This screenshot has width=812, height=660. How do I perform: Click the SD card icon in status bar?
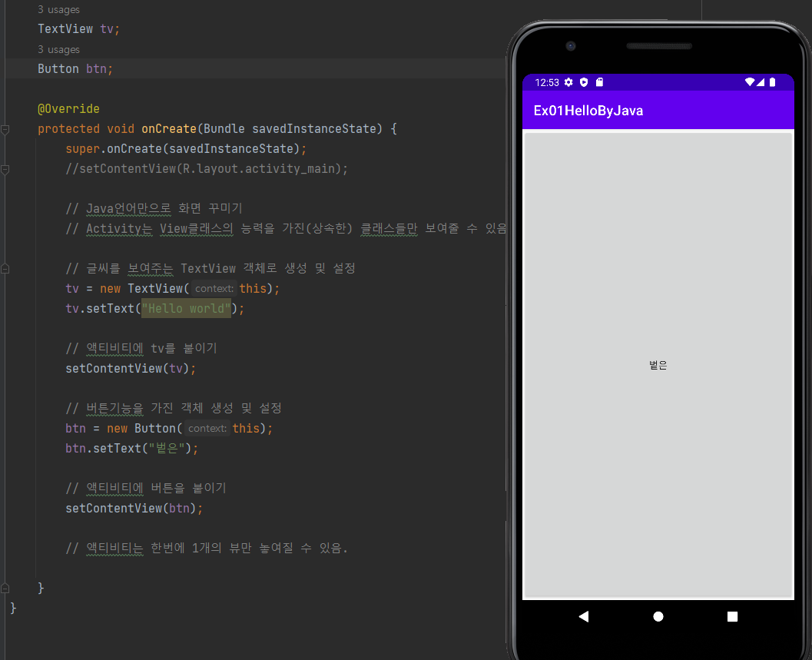[x=600, y=82]
